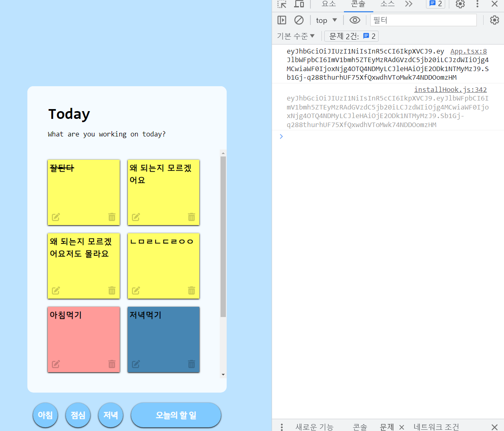Screen dimensions: 504x431
Task: Open the App.tsx:8 source link
Action: (x=468, y=51)
